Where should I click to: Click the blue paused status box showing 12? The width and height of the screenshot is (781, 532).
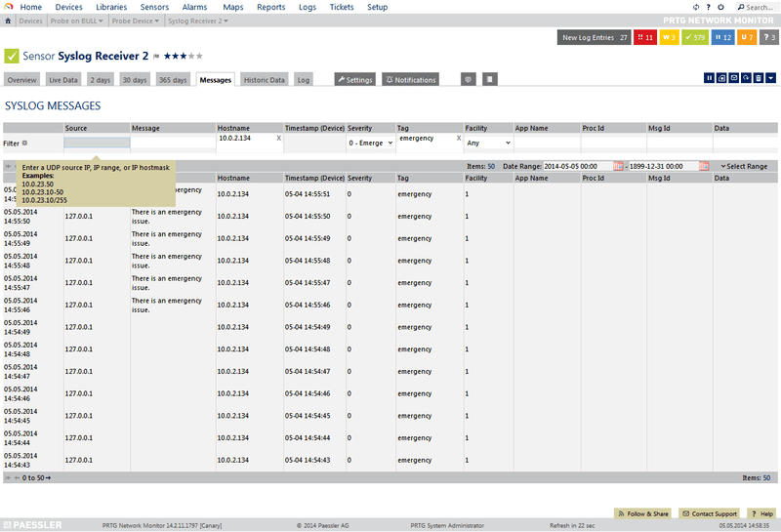722,37
